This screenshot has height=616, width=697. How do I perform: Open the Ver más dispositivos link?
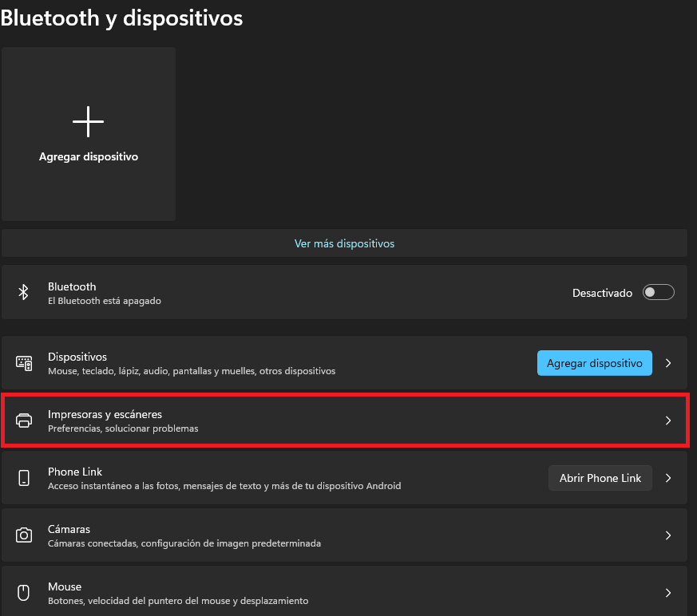344,243
